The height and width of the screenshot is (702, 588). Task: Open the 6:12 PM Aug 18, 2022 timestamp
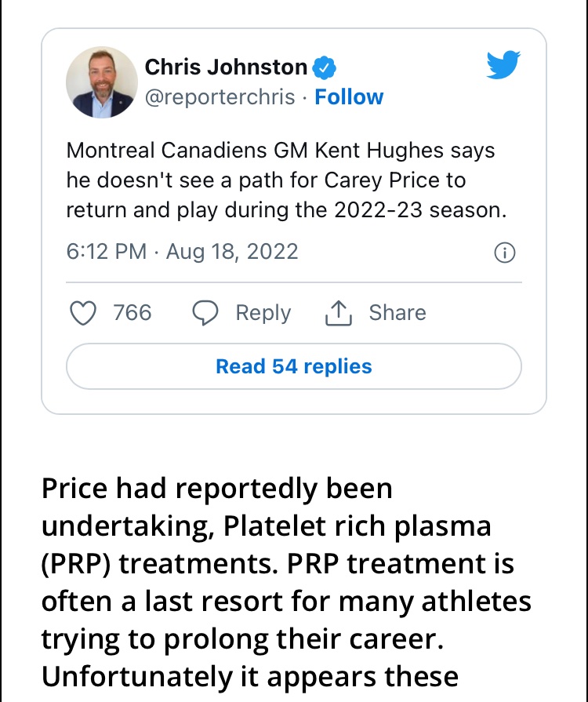click(182, 252)
